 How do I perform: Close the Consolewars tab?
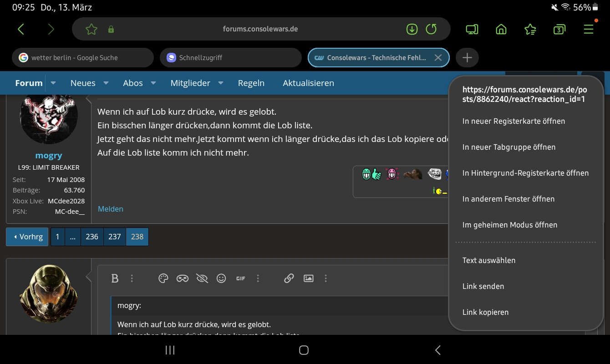click(x=438, y=58)
